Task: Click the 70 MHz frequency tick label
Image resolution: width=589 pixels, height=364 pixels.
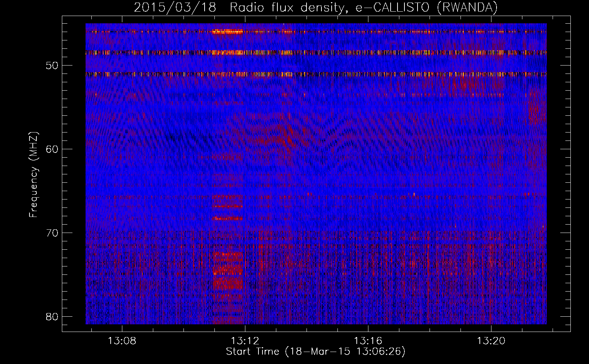Action: (52, 233)
